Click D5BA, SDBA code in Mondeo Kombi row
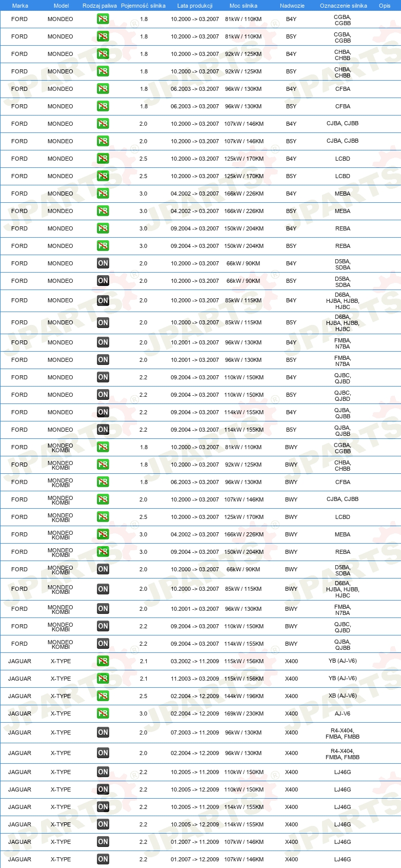401x868 pixels. point(343,570)
